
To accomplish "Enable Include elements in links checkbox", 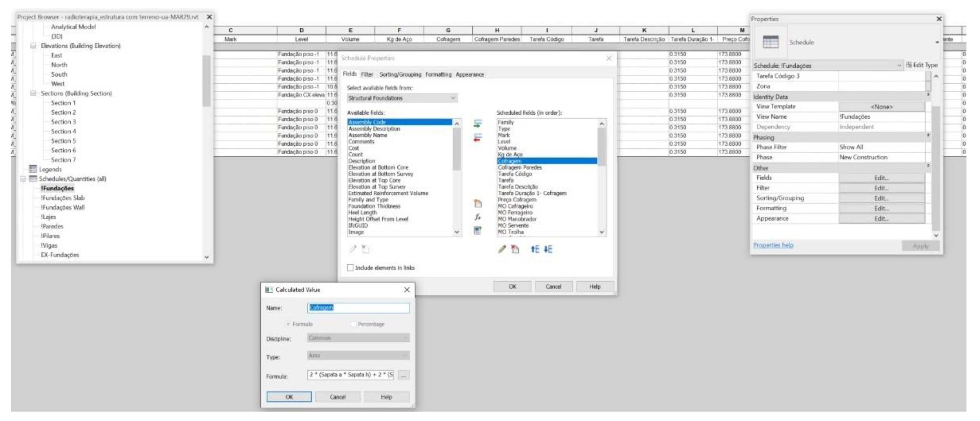I will coord(350,268).
